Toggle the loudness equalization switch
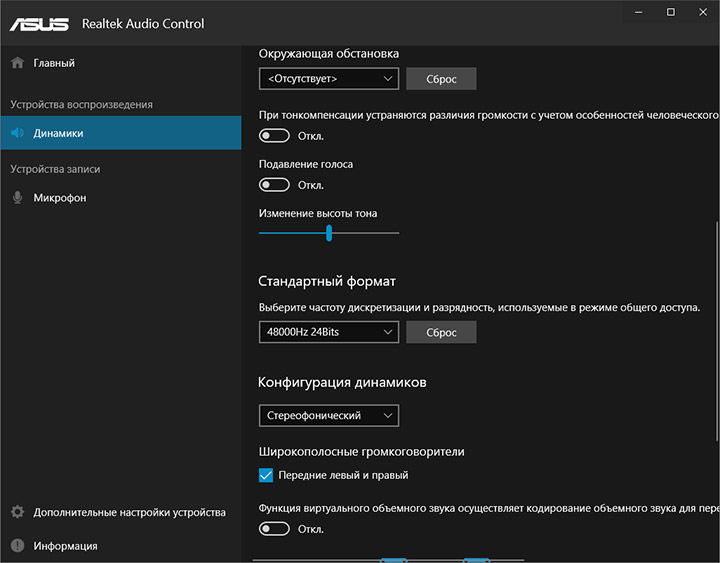Image resolution: width=720 pixels, height=563 pixels. (x=274, y=135)
